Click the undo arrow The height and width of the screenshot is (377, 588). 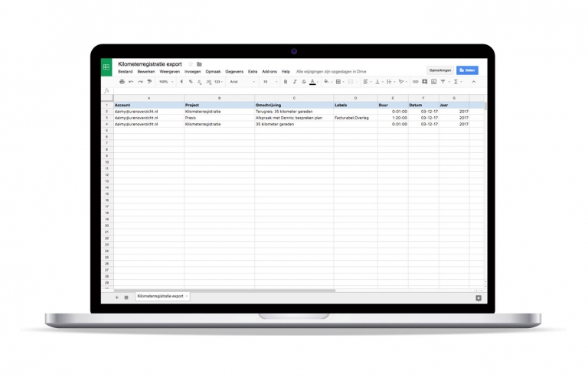click(131, 82)
